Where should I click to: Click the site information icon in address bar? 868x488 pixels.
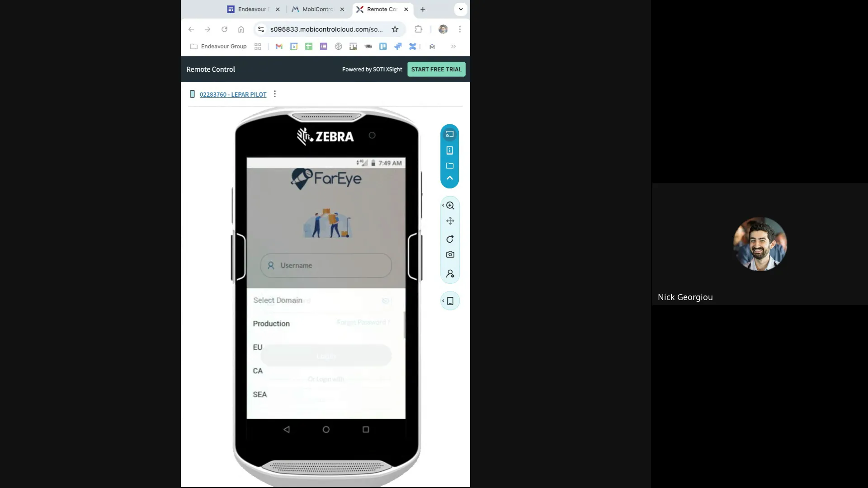(x=261, y=29)
